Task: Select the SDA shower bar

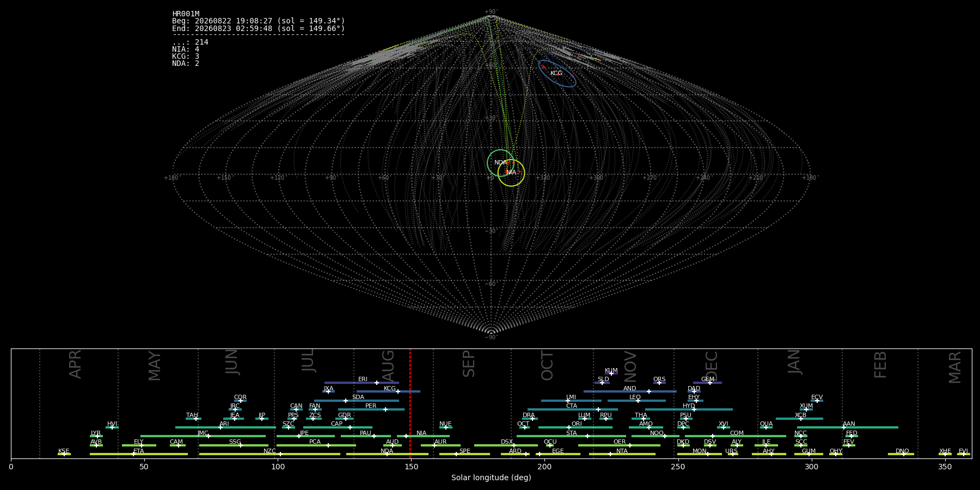Action: pyautogui.click(x=356, y=401)
